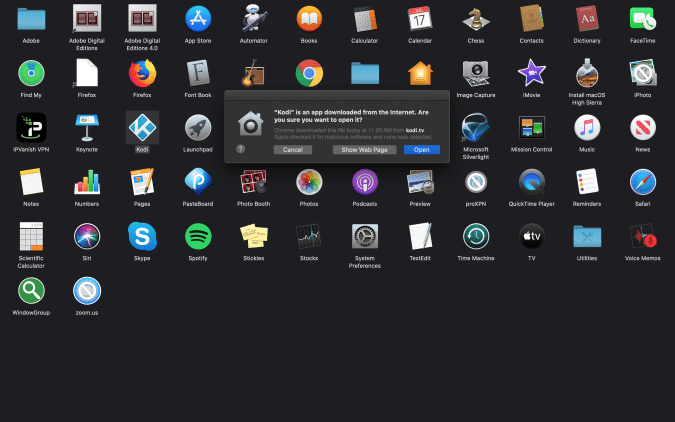The width and height of the screenshot is (675, 422).
Task: Select the Google Chrome icon
Action: pyautogui.click(x=309, y=73)
